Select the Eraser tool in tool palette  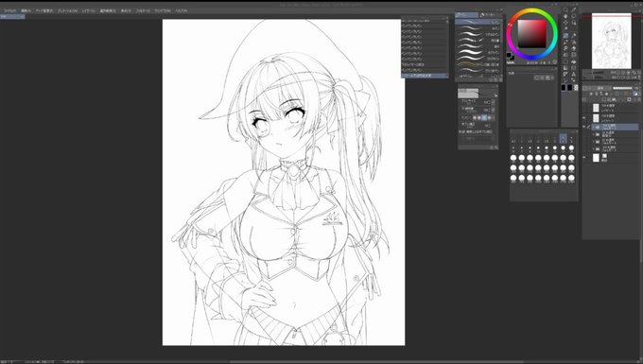click(574, 48)
